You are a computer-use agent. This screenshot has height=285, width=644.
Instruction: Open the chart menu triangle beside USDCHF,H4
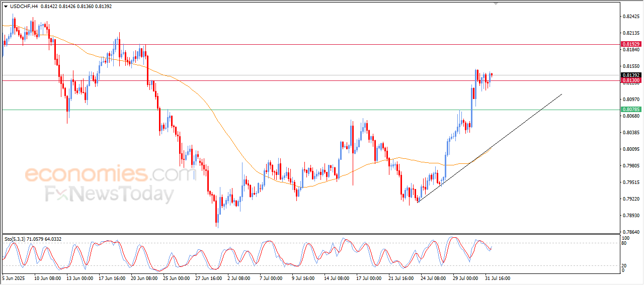tap(6, 7)
